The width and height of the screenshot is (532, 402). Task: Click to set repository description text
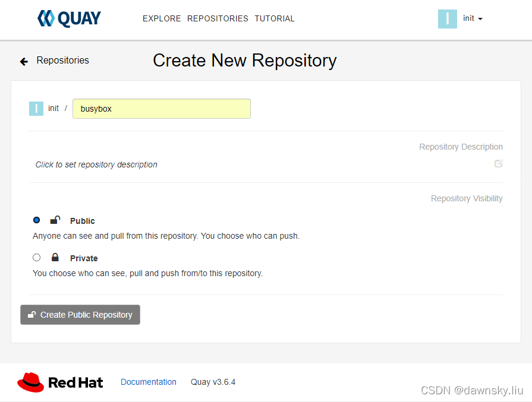[96, 164]
